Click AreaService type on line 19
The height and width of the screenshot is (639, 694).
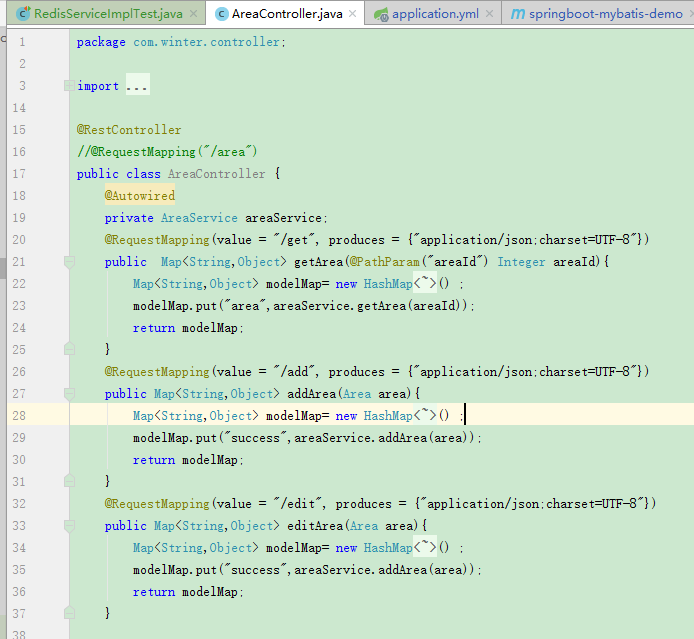[199, 218]
